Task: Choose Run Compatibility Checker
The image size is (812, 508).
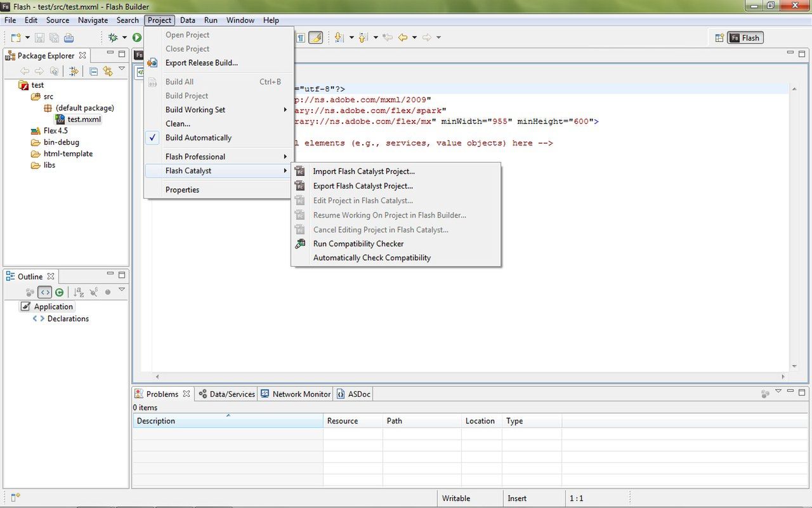Action: click(396, 244)
